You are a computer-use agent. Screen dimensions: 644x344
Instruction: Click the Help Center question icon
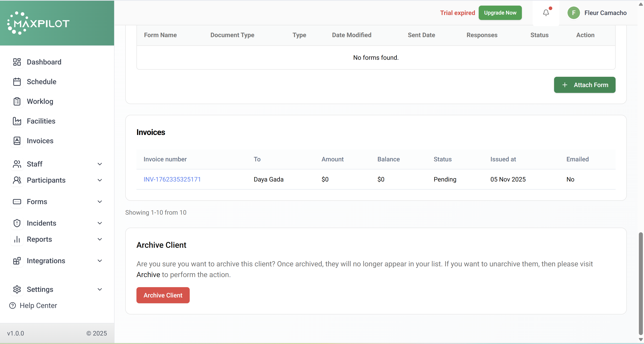(x=12, y=306)
